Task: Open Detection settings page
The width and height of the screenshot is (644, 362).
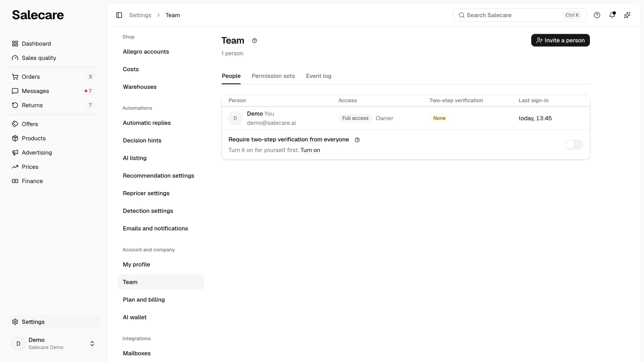Action: tap(161, 211)
